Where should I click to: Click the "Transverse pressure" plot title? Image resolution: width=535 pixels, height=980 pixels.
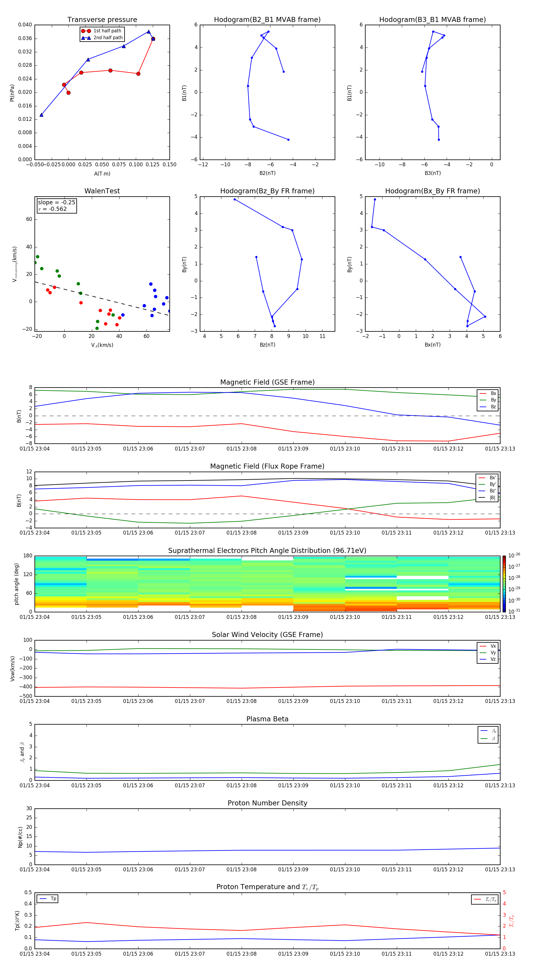click(102, 20)
